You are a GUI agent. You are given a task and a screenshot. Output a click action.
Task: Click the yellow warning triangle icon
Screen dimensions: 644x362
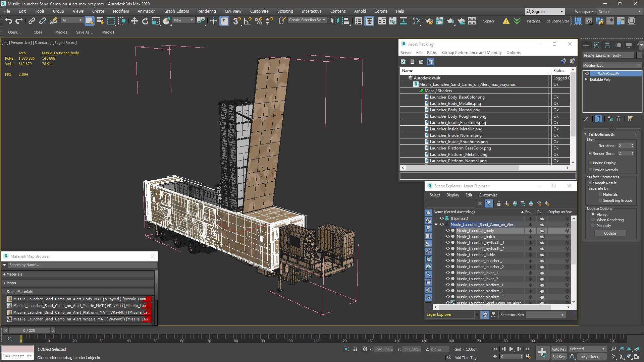point(506,21)
